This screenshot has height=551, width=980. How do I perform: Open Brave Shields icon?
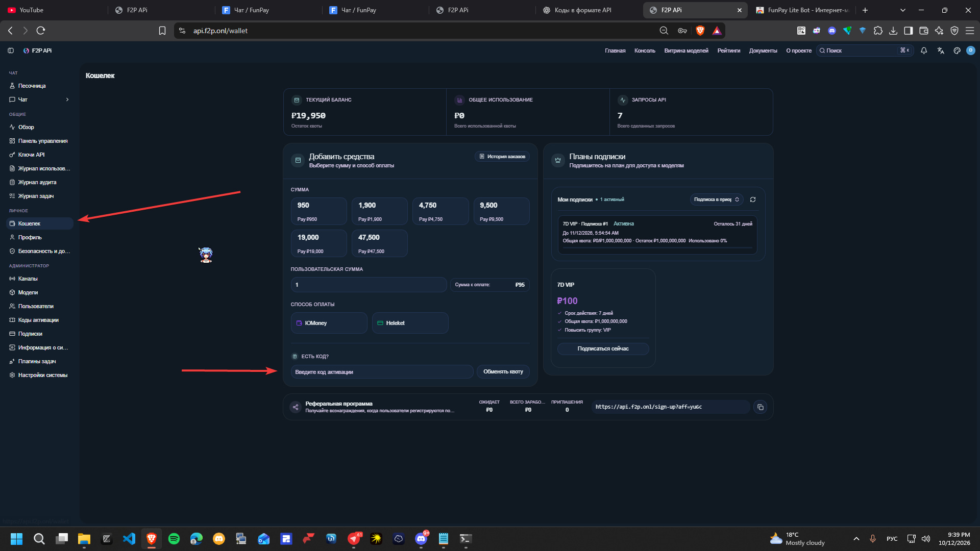(700, 31)
